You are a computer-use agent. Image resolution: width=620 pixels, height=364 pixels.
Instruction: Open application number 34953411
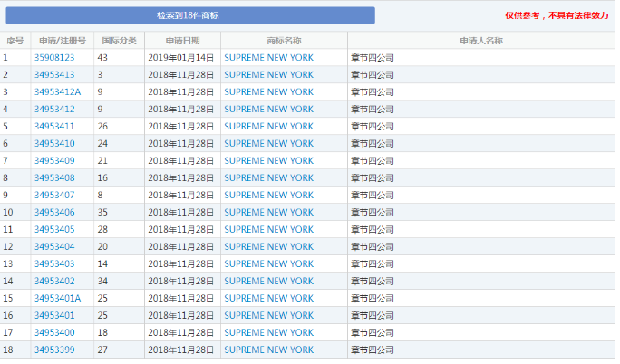54,127
